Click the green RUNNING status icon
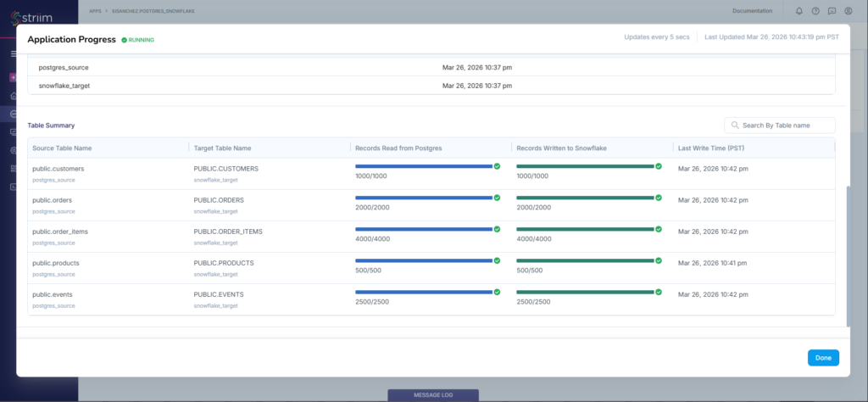This screenshot has height=402, width=868. [x=124, y=40]
